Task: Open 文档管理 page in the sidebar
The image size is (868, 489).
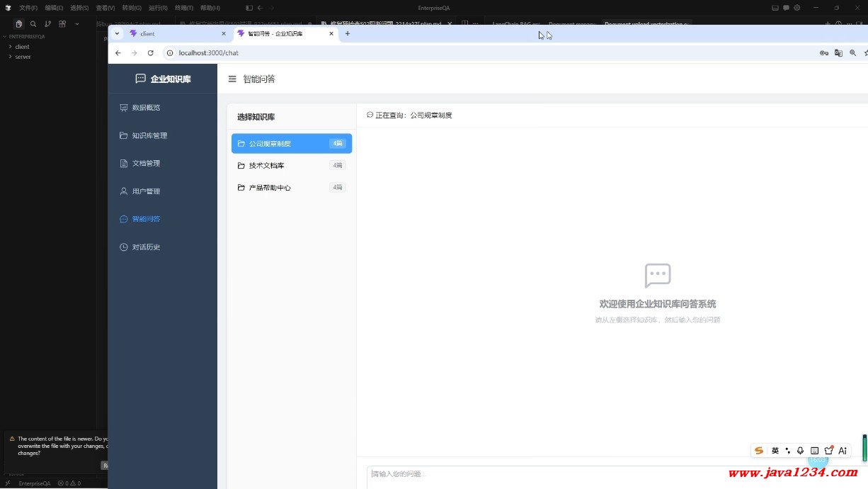Action: [x=146, y=163]
